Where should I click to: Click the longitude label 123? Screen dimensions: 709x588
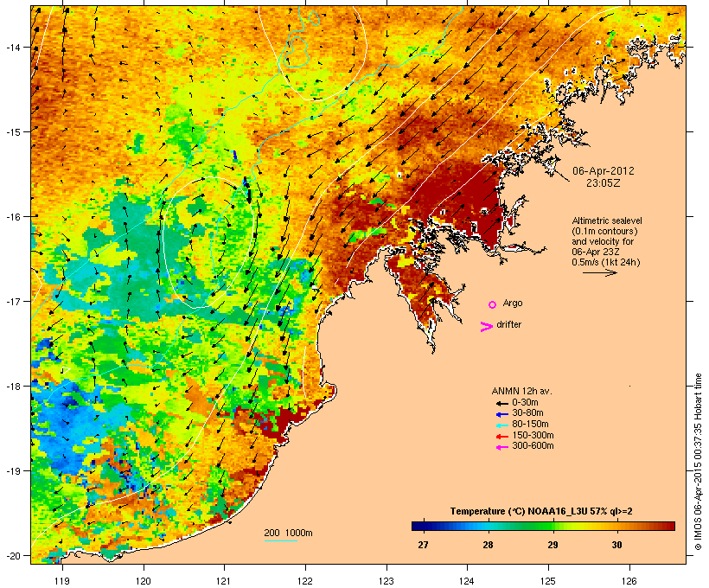pyautogui.click(x=386, y=581)
